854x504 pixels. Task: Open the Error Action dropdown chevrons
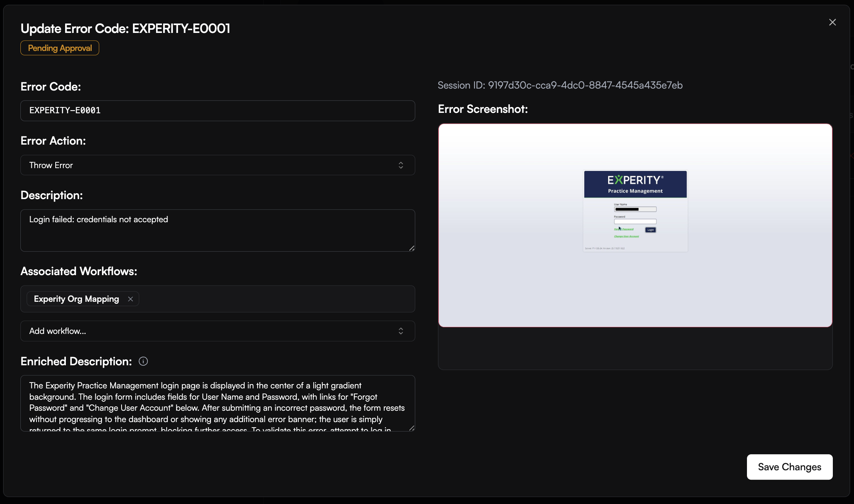coord(401,165)
